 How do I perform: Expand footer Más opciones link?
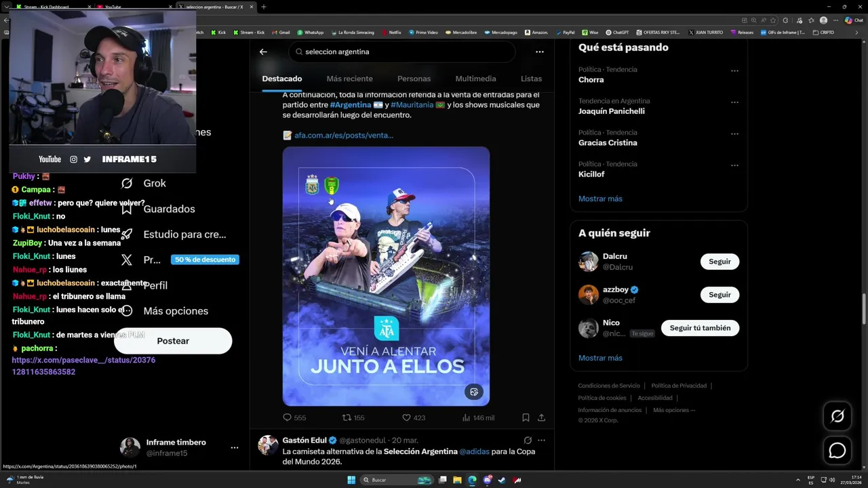click(674, 410)
